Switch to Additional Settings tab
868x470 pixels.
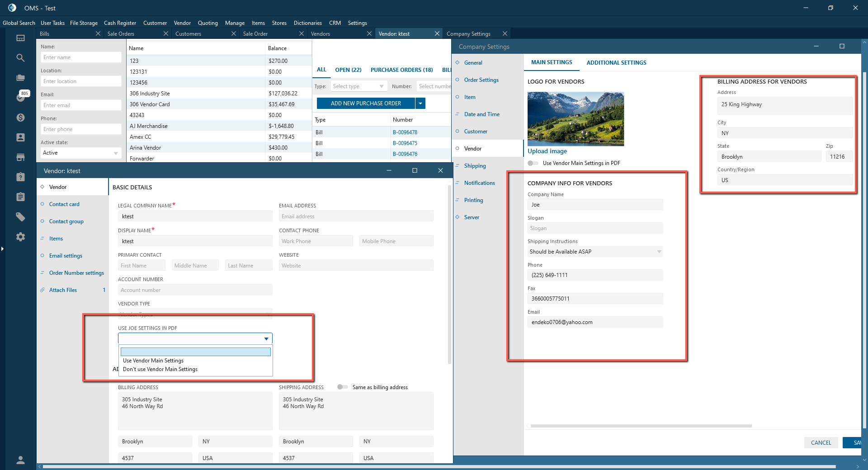click(x=616, y=63)
